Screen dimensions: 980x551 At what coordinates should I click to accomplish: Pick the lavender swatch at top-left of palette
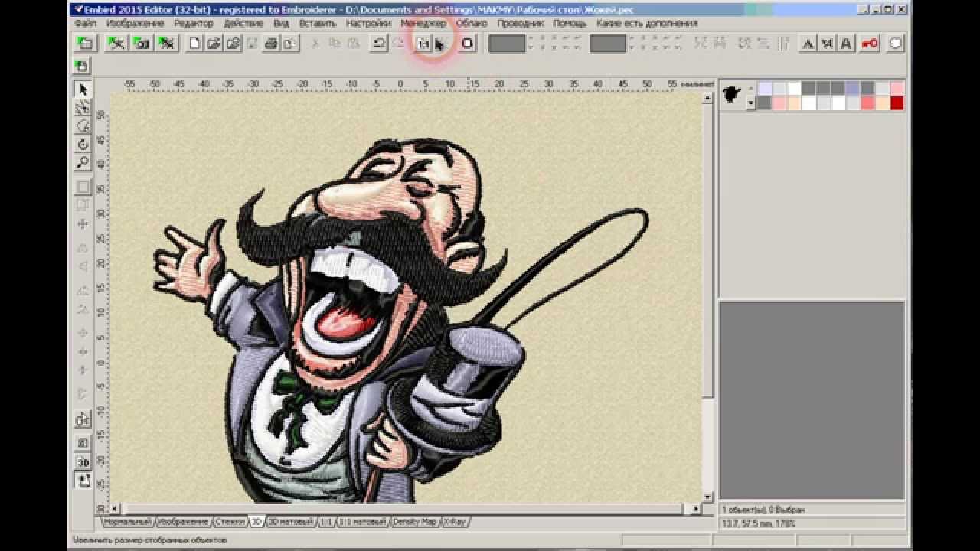click(x=764, y=89)
